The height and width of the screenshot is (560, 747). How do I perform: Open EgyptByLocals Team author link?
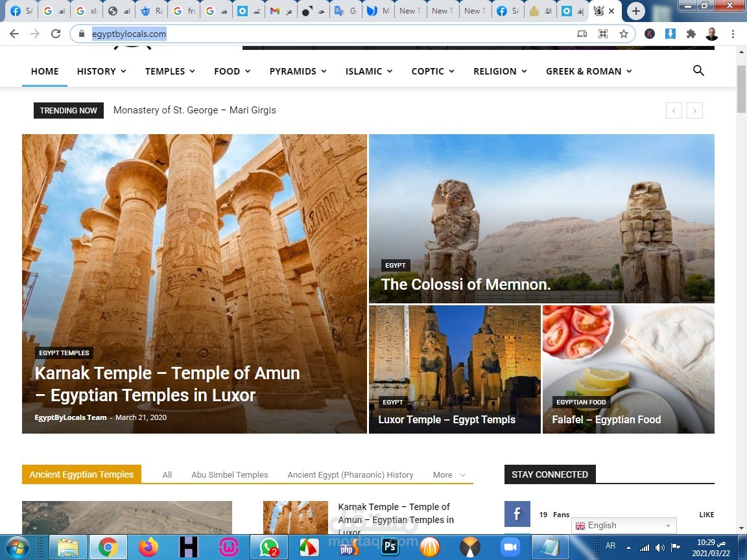pos(71,417)
